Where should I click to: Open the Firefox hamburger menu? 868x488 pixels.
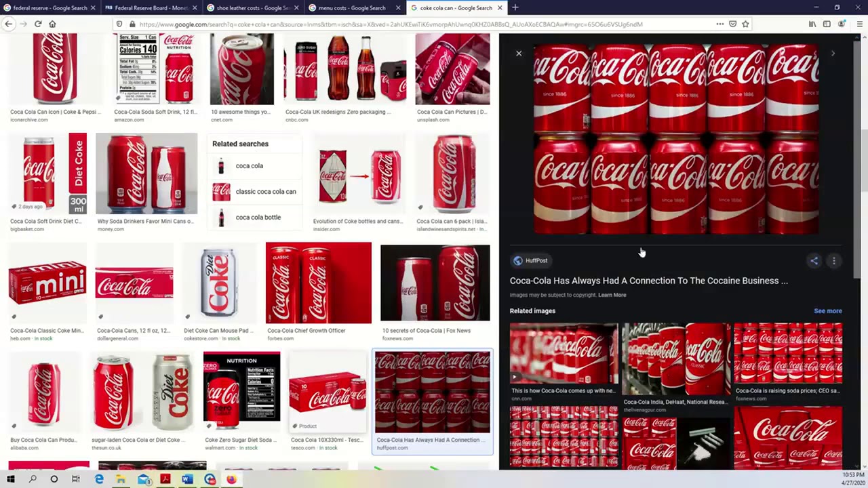pyautogui.click(x=860, y=24)
